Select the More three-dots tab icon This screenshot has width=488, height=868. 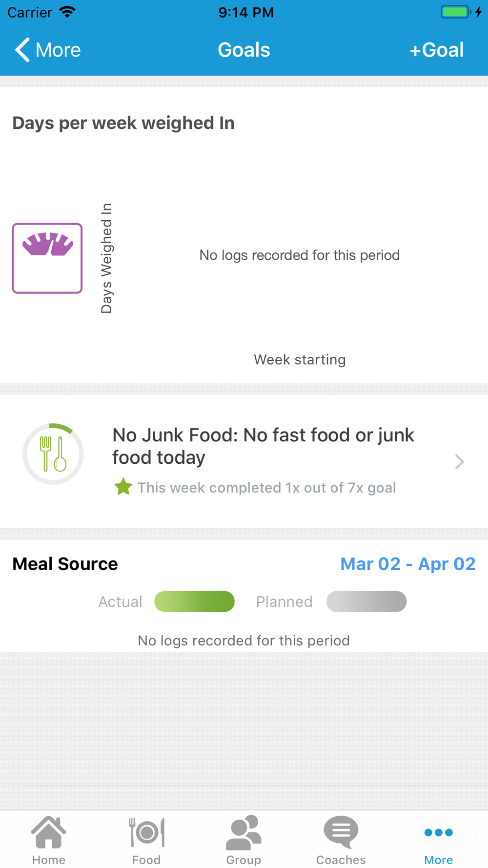tap(438, 832)
